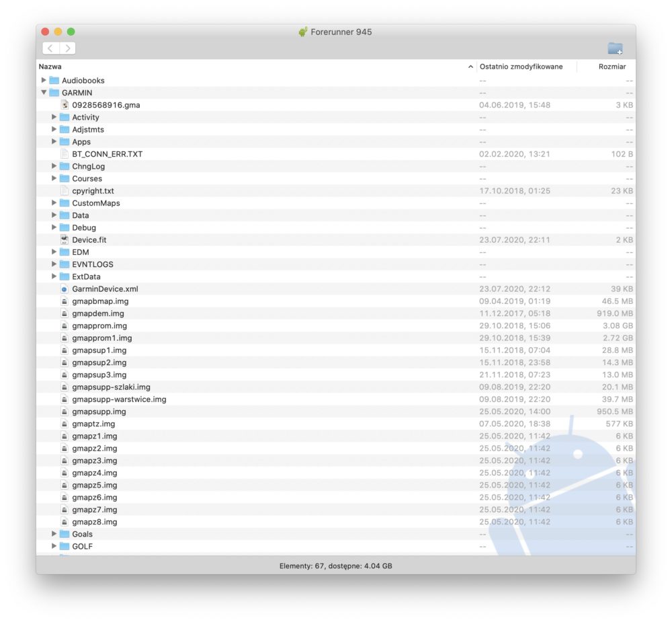
Task: Expand the Data folder
Action: 54,215
